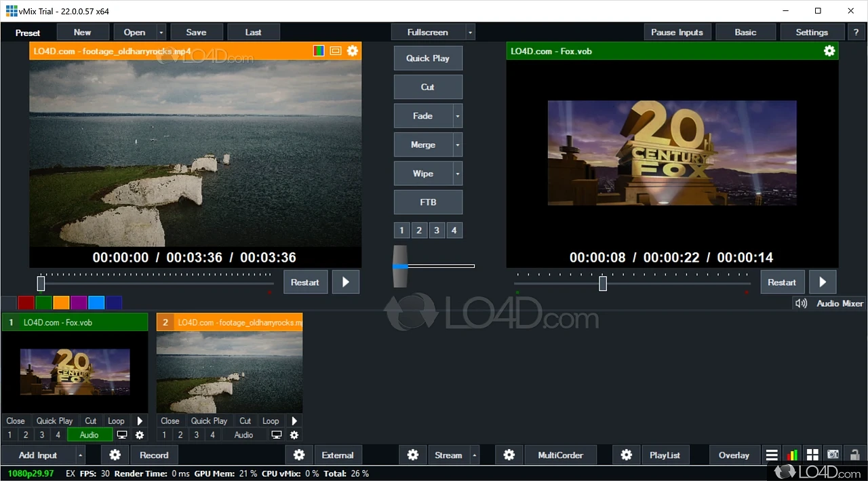Click the monitor icon under input 2
The image size is (868, 481).
pyautogui.click(x=277, y=435)
